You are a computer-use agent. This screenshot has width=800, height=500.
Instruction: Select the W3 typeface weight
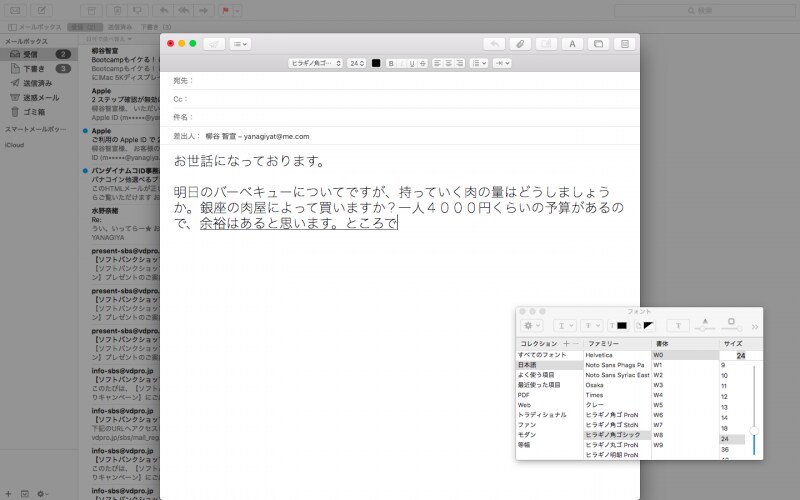click(x=685, y=385)
